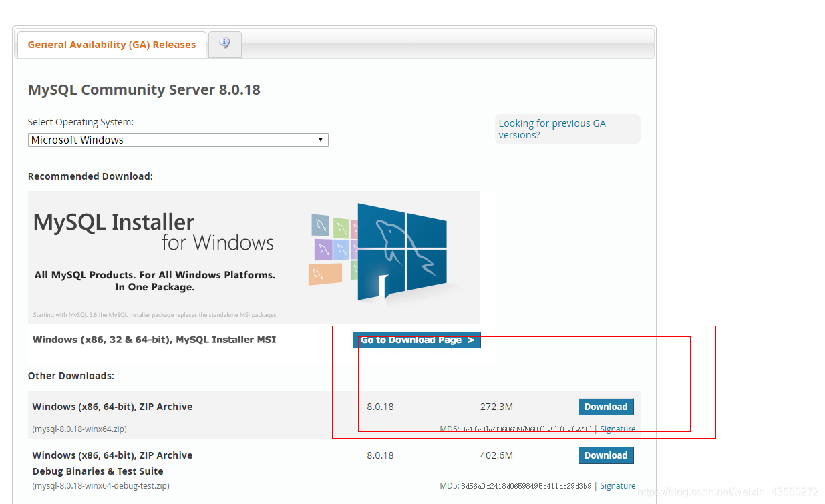Switch to the info icon tab
The width and height of the screenshot is (825, 504).
(225, 44)
